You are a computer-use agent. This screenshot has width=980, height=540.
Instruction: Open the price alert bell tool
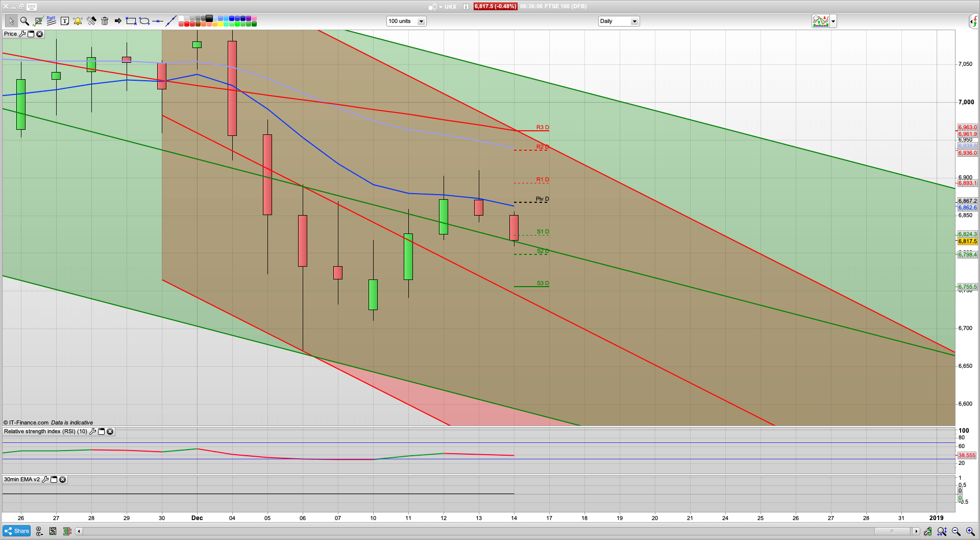[x=78, y=22]
